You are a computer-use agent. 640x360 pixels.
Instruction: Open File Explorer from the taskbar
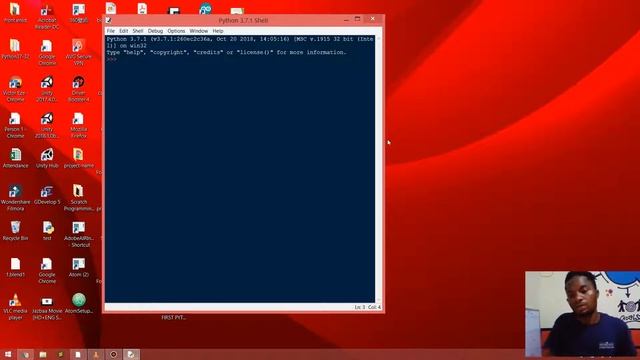point(42,354)
